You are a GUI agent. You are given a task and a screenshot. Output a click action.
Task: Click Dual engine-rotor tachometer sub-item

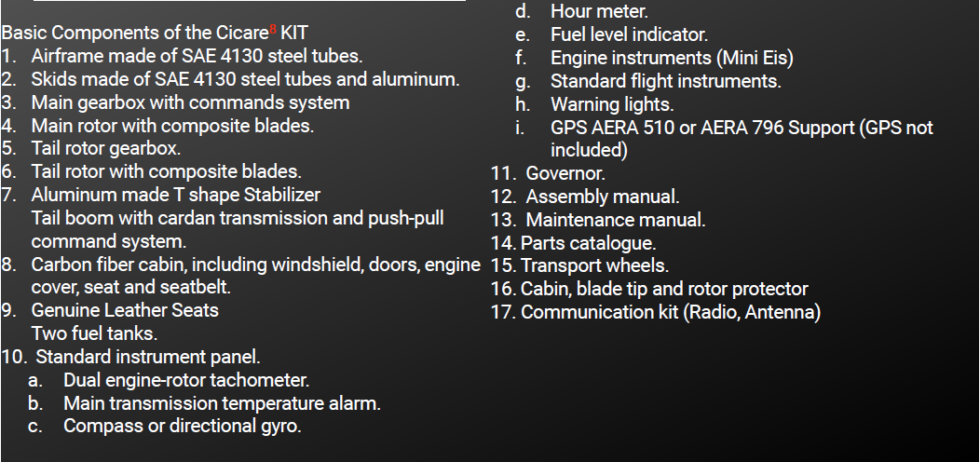click(186, 380)
